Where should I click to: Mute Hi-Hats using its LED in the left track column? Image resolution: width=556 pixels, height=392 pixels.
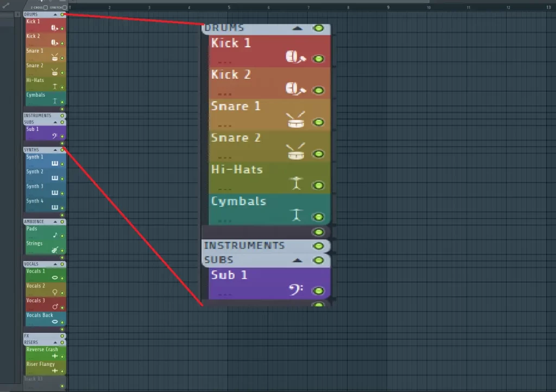pos(62,87)
